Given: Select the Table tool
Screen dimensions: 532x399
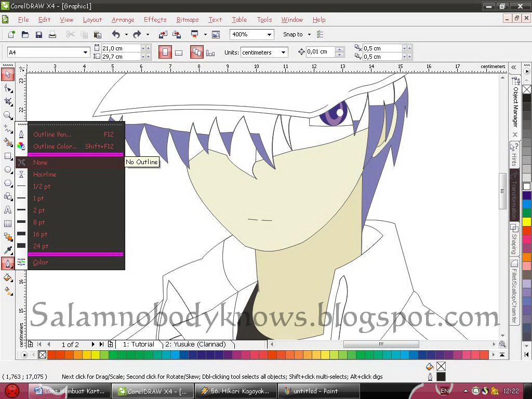Looking at the screenshot, I should (x=8, y=223).
